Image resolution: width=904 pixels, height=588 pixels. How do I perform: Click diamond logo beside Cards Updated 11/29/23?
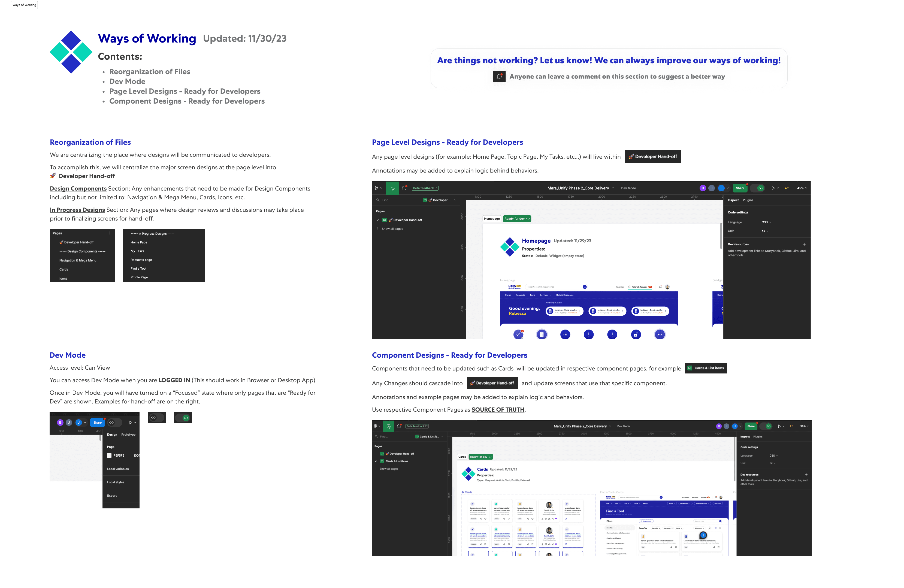coord(468,474)
